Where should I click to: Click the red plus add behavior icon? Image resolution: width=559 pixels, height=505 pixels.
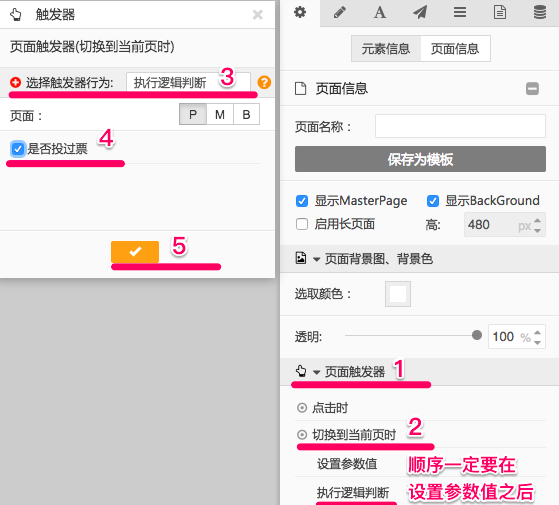pyautogui.click(x=15, y=82)
